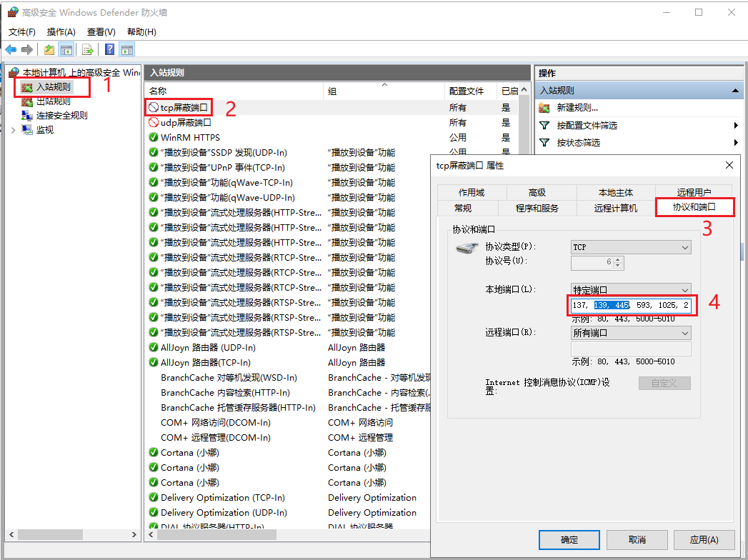The width and height of the screenshot is (748, 560).
Task: Click the local port numbers text field
Action: tap(630, 305)
